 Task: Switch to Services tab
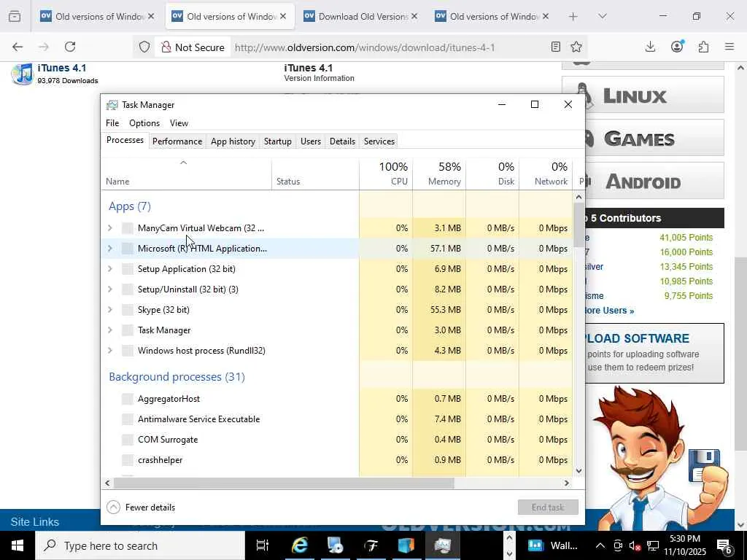point(379,141)
